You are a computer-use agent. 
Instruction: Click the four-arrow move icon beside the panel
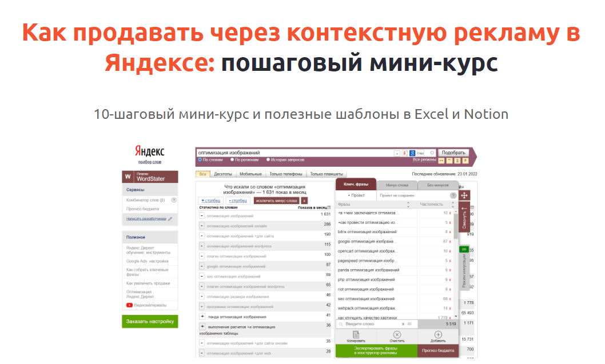(464, 195)
